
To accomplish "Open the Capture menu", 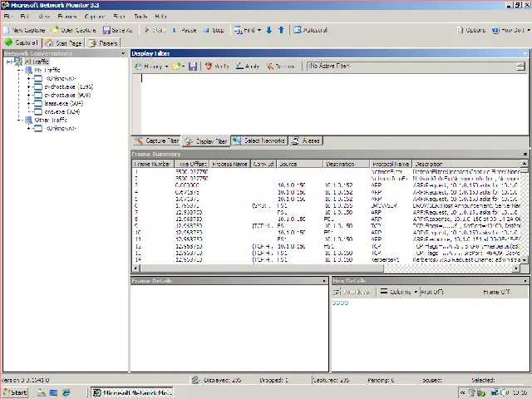I will tap(94, 17).
